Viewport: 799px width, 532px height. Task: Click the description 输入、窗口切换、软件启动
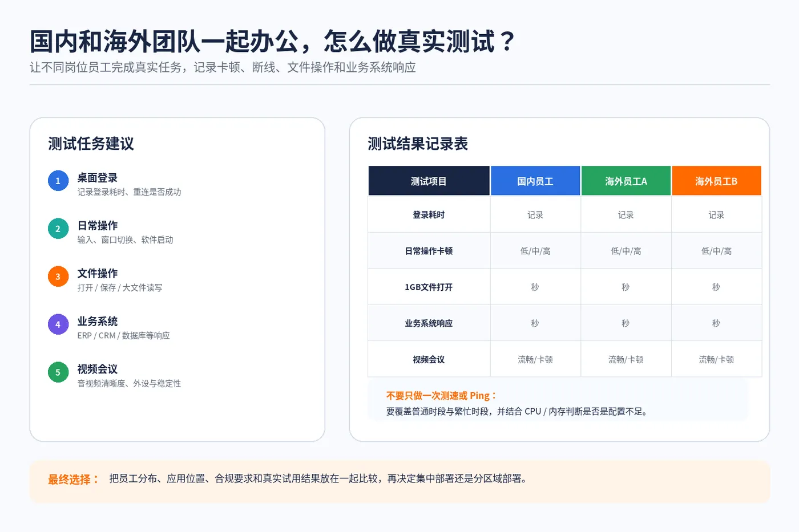pyautogui.click(x=125, y=240)
